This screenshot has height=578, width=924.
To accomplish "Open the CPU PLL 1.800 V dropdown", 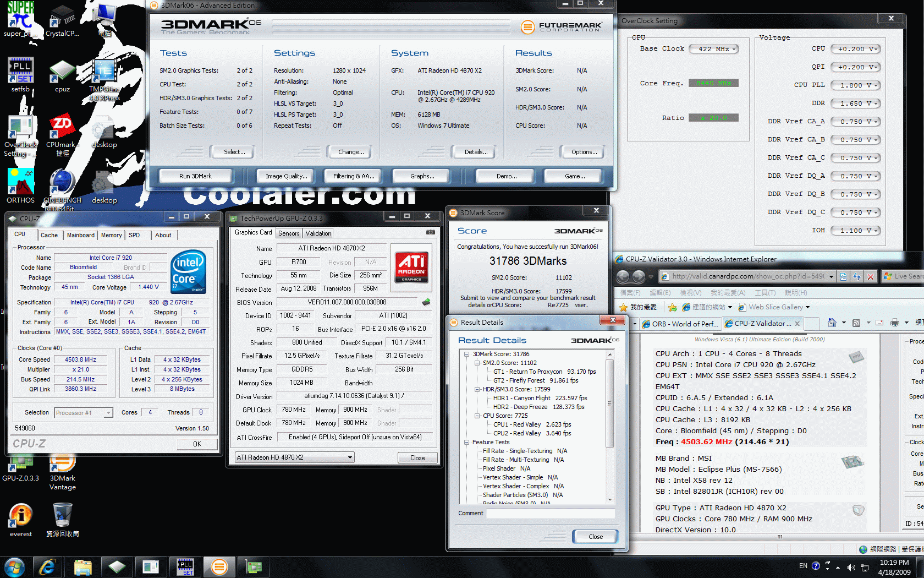I will coord(856,85).
